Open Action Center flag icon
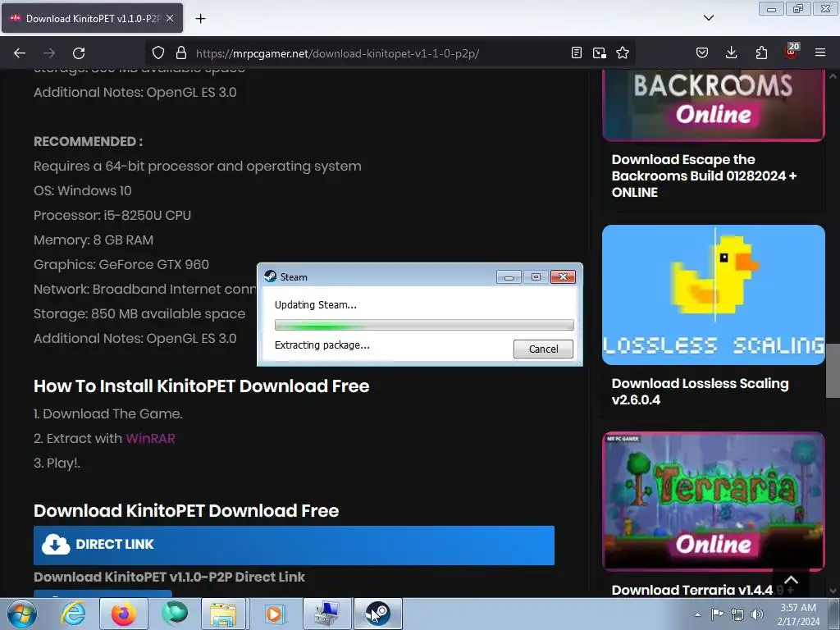The image size is (840, 630). coord(717,614)
